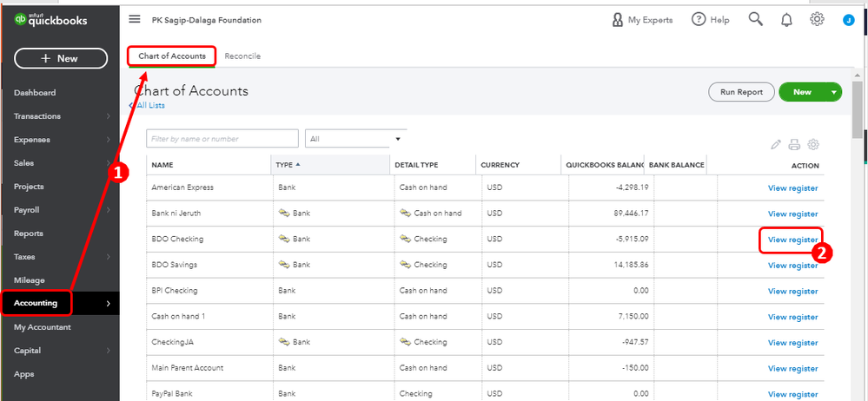Image resolution: width=868 pixels, height=401 pixels.
Task: Click the hamburger menu icon
Action: [134, 20]
